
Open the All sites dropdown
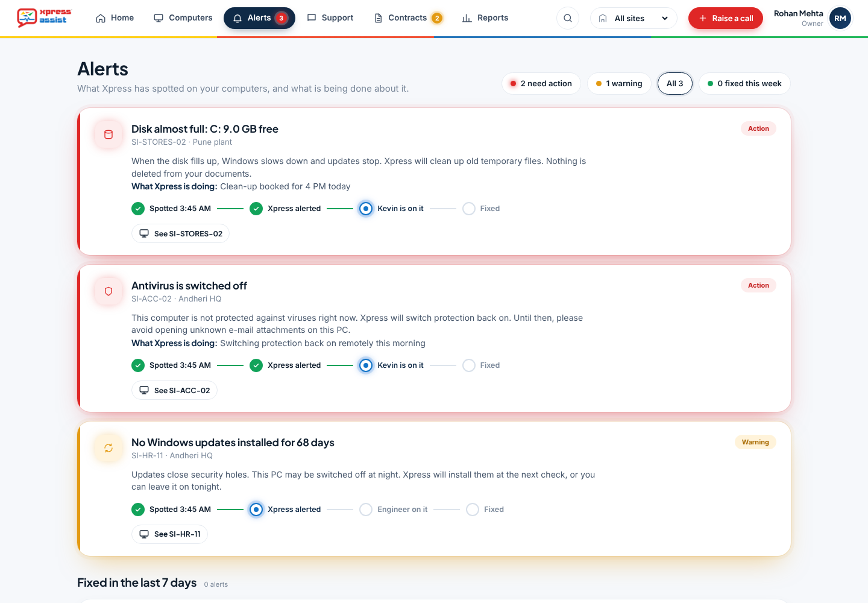pyautogui.click(x=634, y=18)
